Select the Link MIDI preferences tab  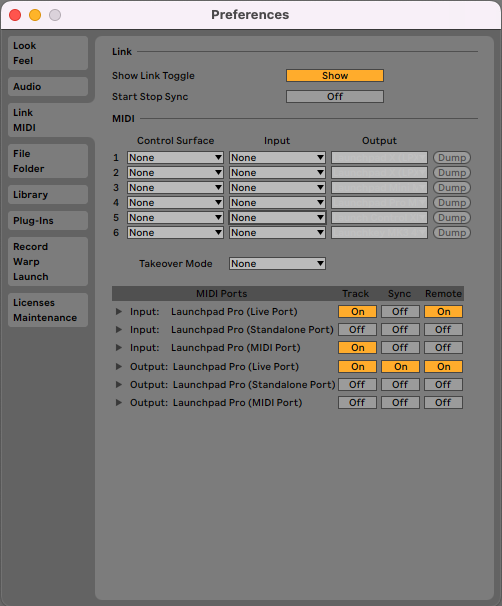pyautogui.click(x=48, y=120)
